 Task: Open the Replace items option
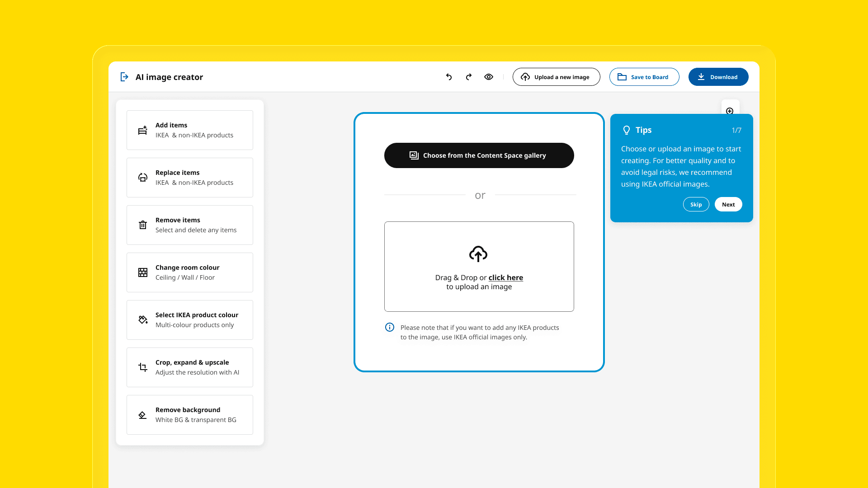pos(190,178)
